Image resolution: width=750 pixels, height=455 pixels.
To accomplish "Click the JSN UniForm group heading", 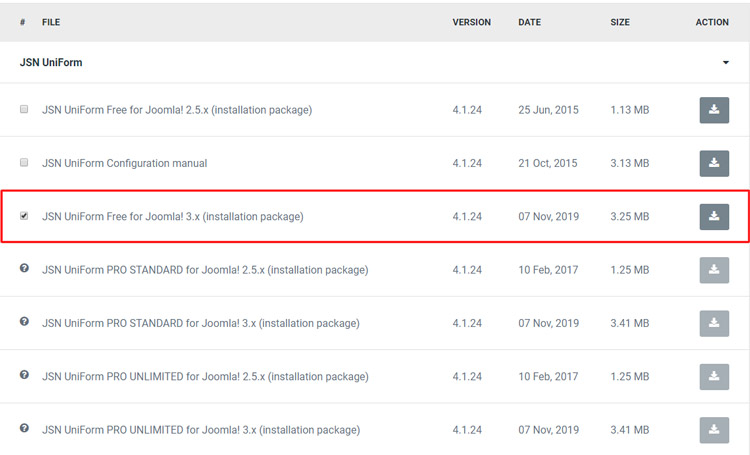I will tap(51, 63).
